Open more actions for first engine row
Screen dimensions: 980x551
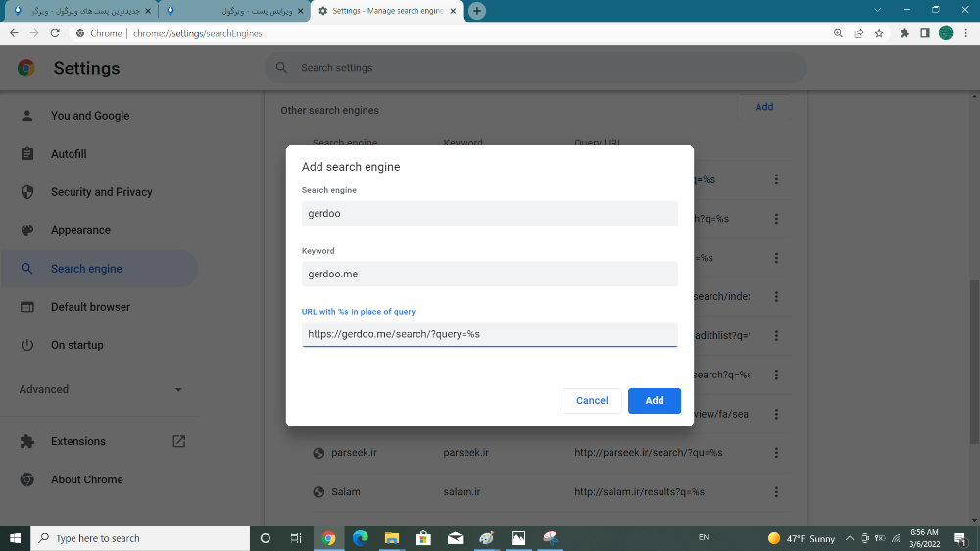tap(776, 179)
